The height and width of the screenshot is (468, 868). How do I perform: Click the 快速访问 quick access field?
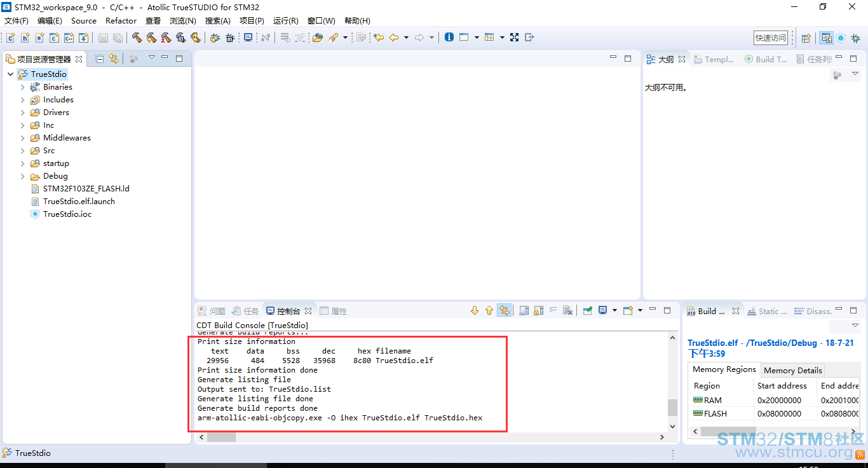[771, 38]
